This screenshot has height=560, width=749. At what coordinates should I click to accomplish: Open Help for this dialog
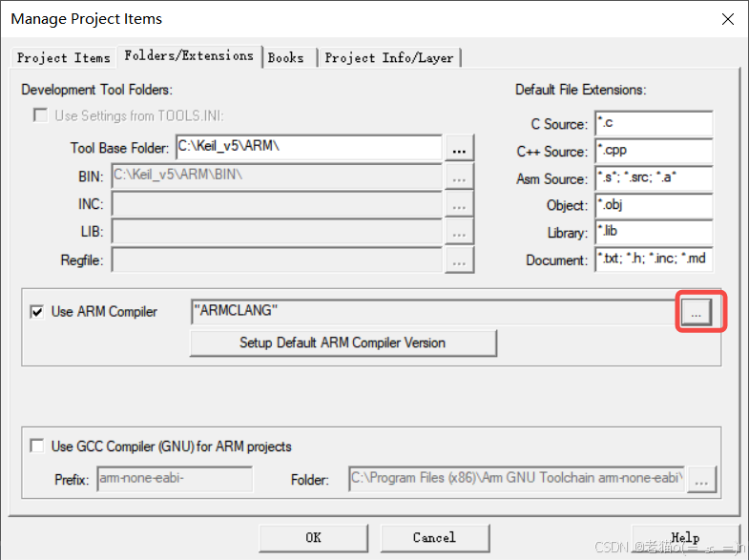pyautogui.click(x=685, y=537)
